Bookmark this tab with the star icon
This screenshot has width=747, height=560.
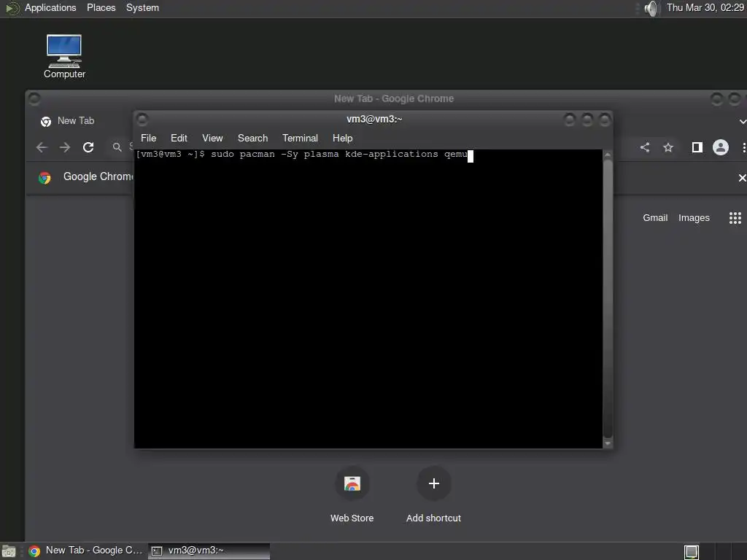click(x=668, y=147)
